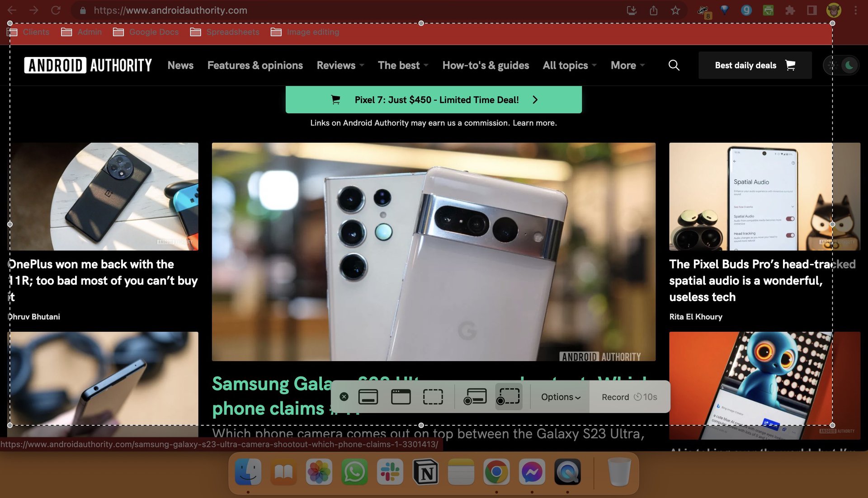The width and height of the screenshot is (868, 498).
Task: Expand the All topics navigation dropdown
Action: coord(569,64)
